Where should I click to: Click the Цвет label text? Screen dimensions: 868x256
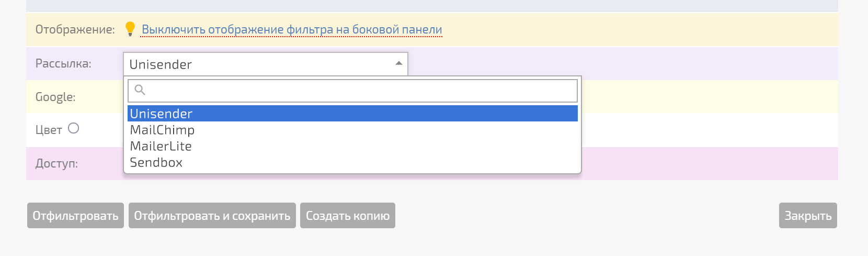coord(49,130)
